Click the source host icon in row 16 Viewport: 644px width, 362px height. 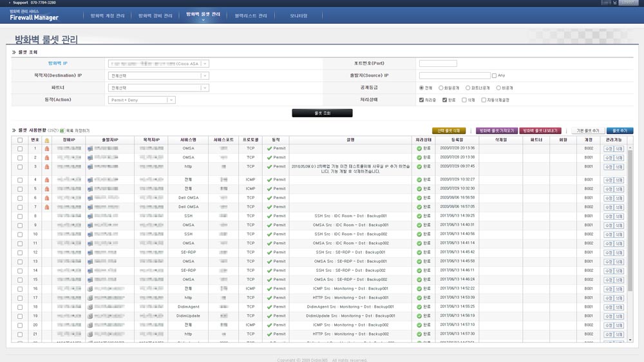click(90, 289)
